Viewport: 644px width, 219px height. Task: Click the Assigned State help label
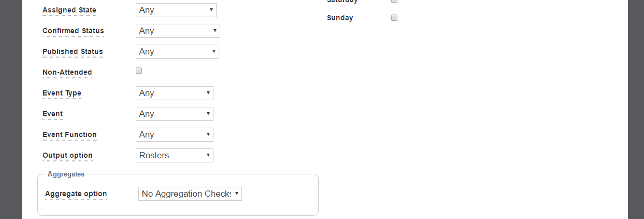[69, 10]
